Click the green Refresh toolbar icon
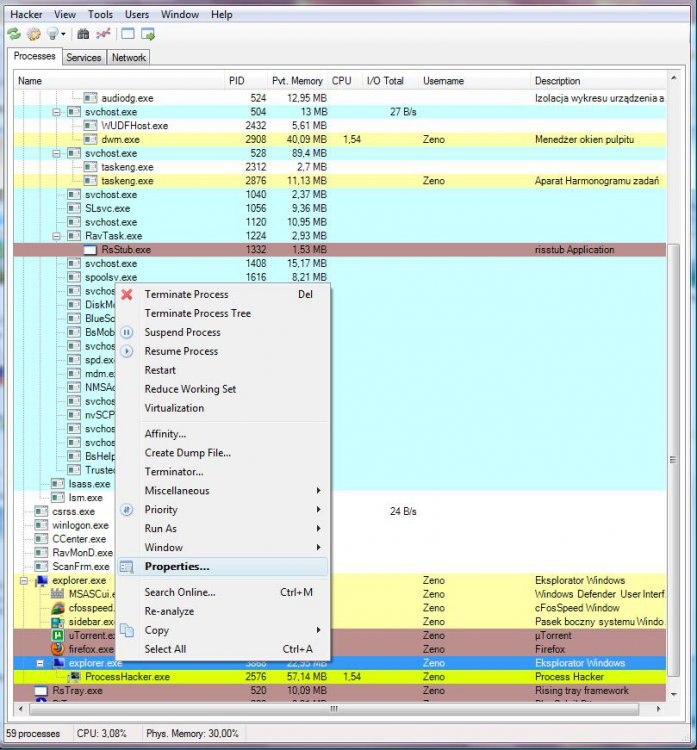Viewport: 697px width, 750px height. (14, 34)
